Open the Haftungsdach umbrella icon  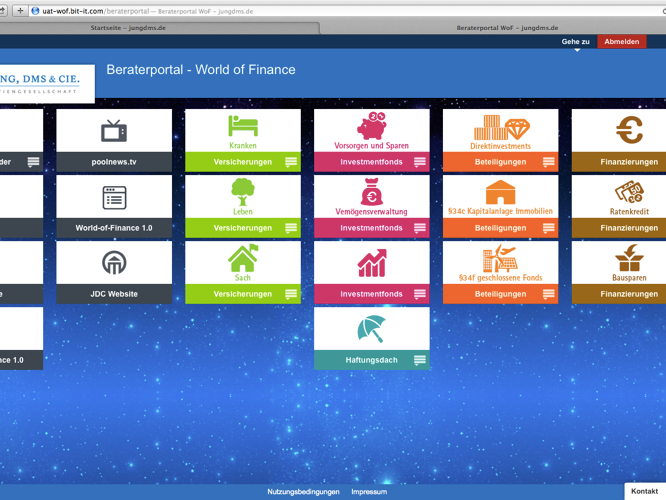coord(372,328)
